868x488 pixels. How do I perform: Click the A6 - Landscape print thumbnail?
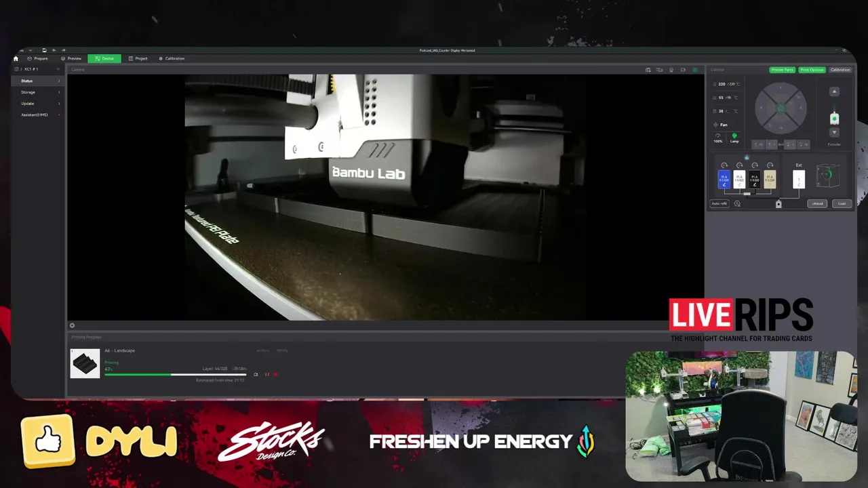tap(85, 363)
